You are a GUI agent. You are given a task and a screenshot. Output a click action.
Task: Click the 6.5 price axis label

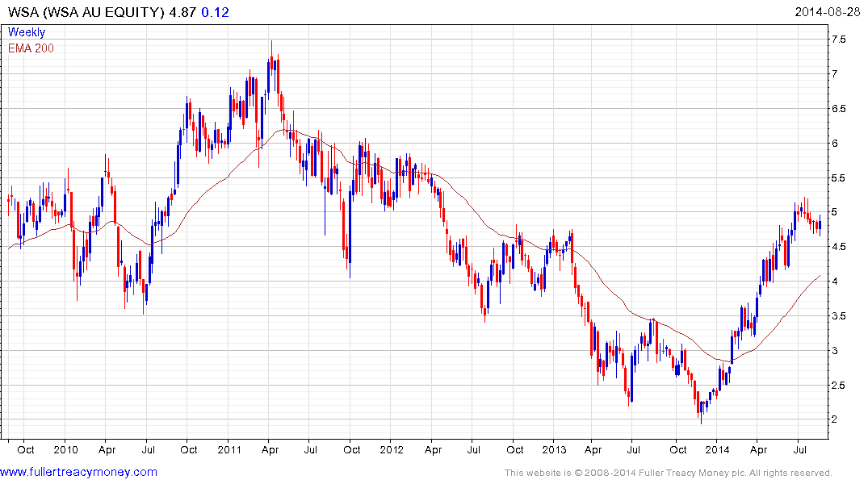coord(838,108)
